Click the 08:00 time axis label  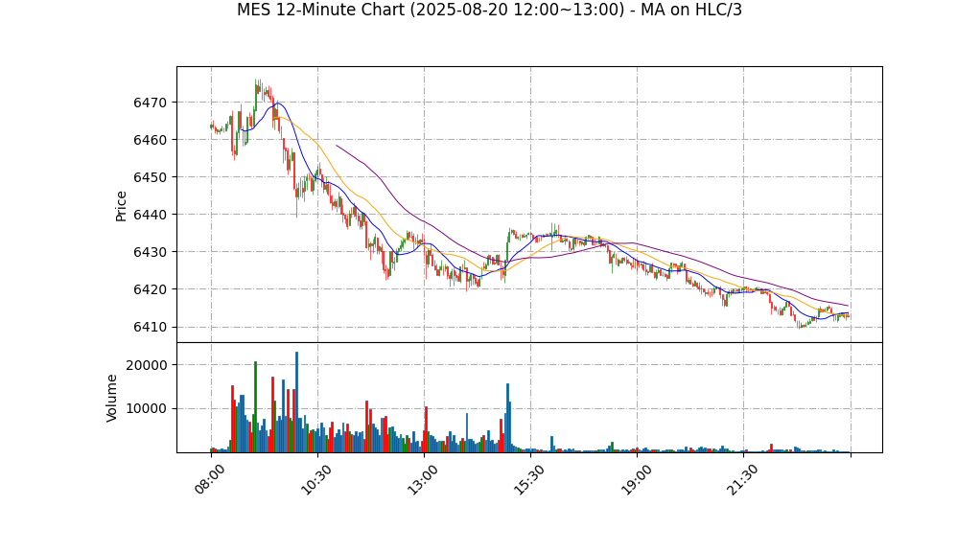tap(209, 479)
